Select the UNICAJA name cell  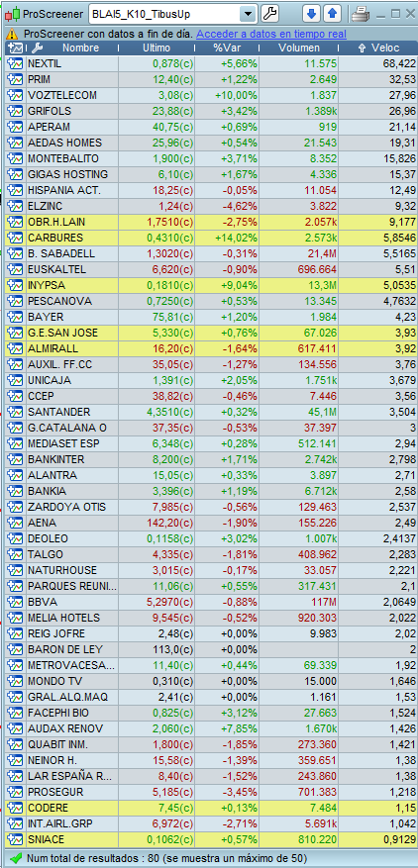coord(72,381)
